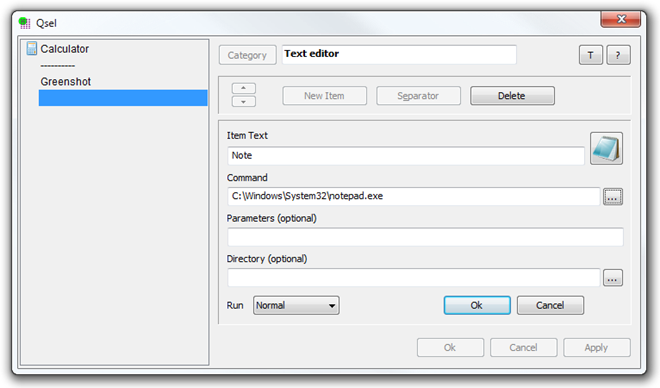Open help with the ? button

pos(618,55)
